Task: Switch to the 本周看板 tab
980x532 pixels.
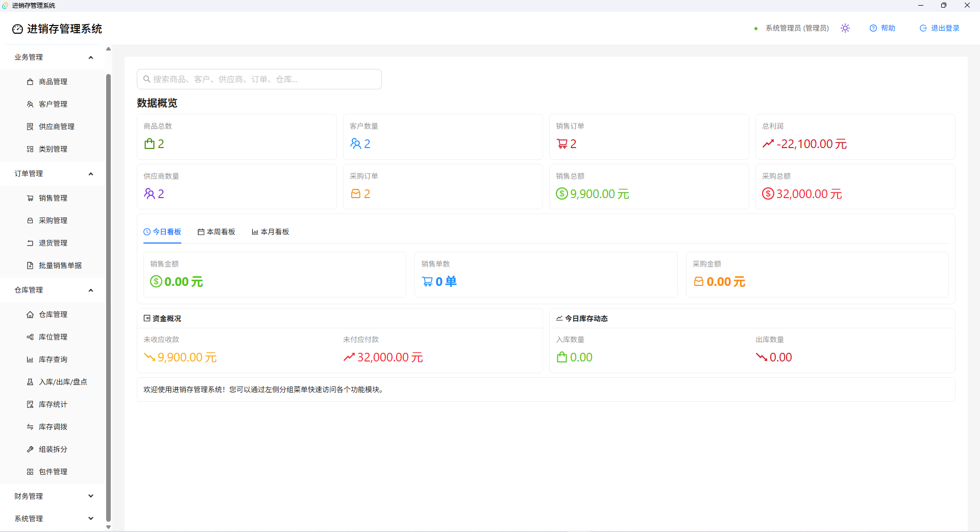Action: coord(216,232)
